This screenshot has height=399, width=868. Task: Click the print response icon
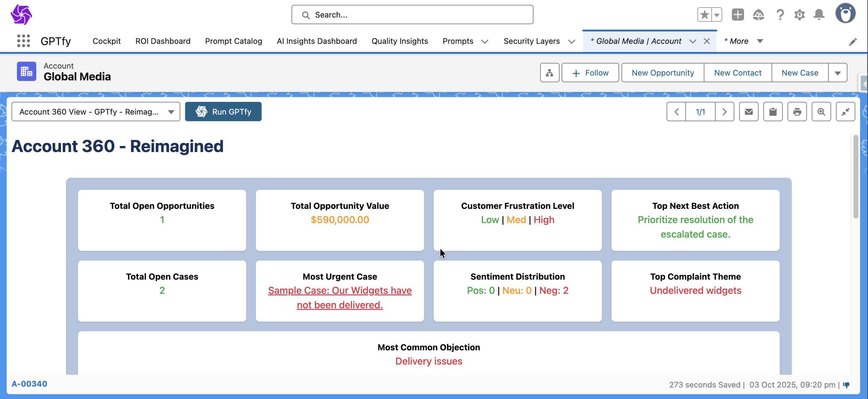tap(797, 112)
